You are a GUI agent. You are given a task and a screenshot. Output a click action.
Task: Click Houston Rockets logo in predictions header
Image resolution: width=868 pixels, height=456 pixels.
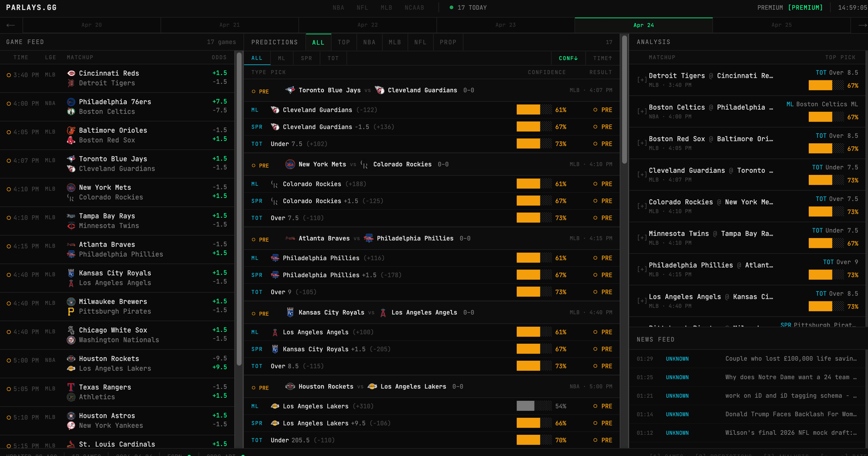pos(290,386)
